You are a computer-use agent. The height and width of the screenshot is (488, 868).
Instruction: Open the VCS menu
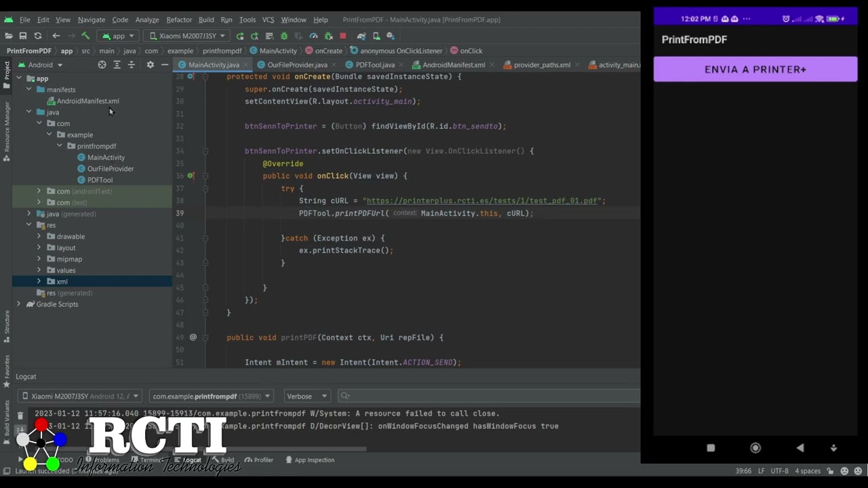(268, 20)
